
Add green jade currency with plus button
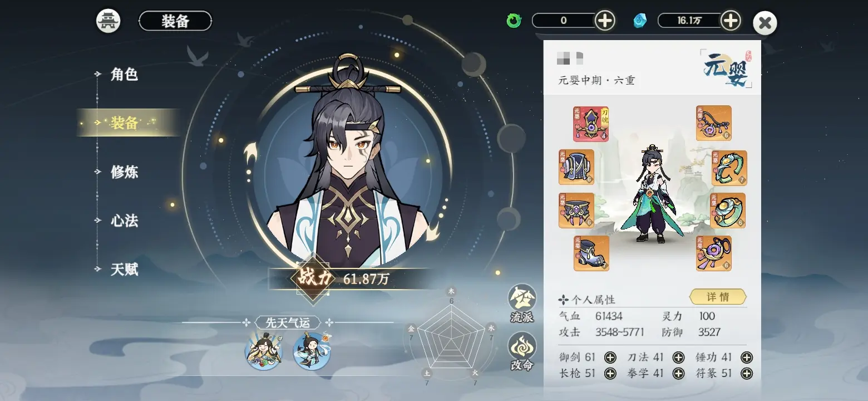click(605, 21)
